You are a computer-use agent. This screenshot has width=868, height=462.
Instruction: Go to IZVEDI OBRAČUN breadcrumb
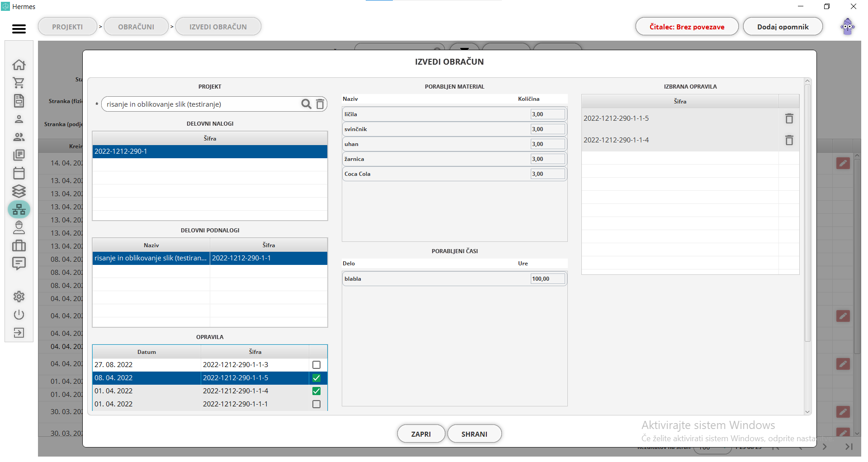pyautogui.click(x=218, y=27)
